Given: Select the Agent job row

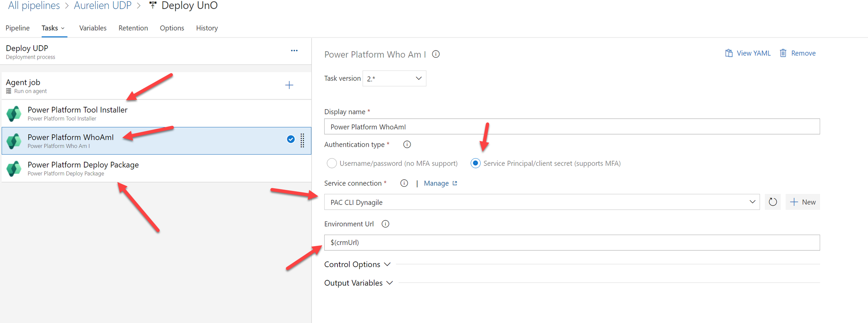Looking at the screenshot, I should pyautogui.click(x=156, y=86).
